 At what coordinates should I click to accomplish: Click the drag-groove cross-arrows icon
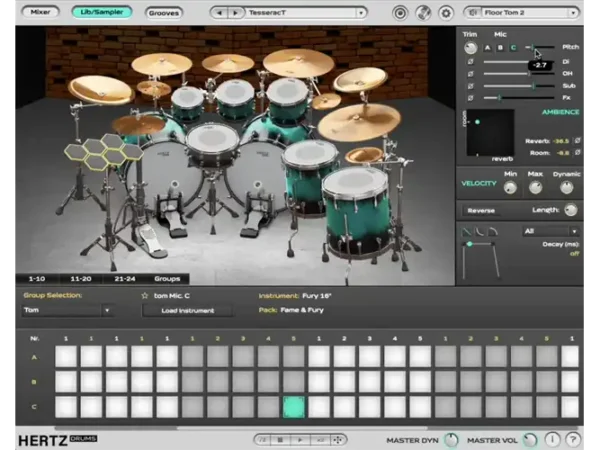[338, 440]
